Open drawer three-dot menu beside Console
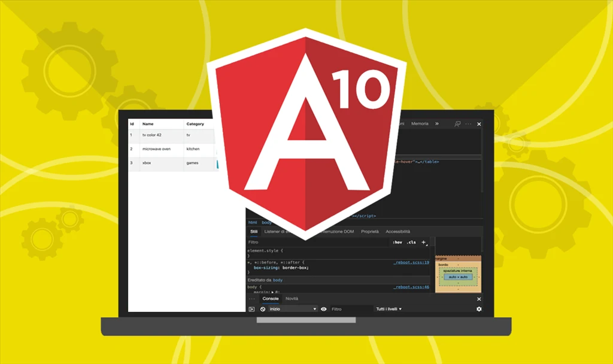613x364 pixels. coord(252,299)
